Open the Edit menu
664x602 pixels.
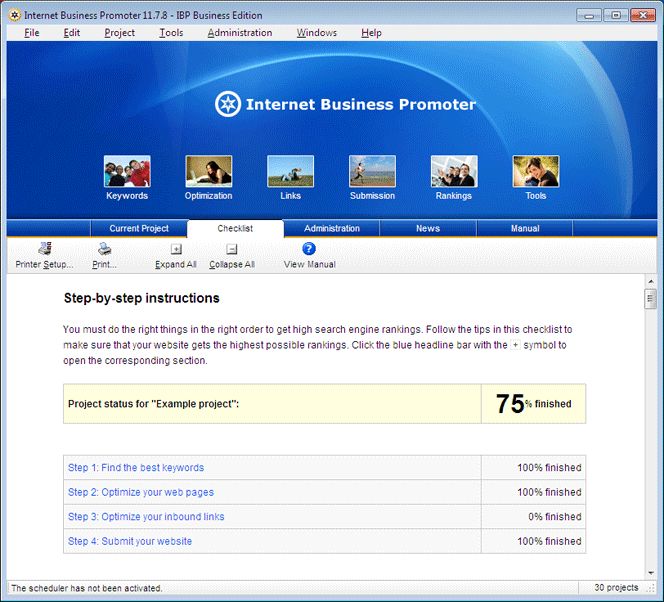pyautogui.click(x=72, y=33)
